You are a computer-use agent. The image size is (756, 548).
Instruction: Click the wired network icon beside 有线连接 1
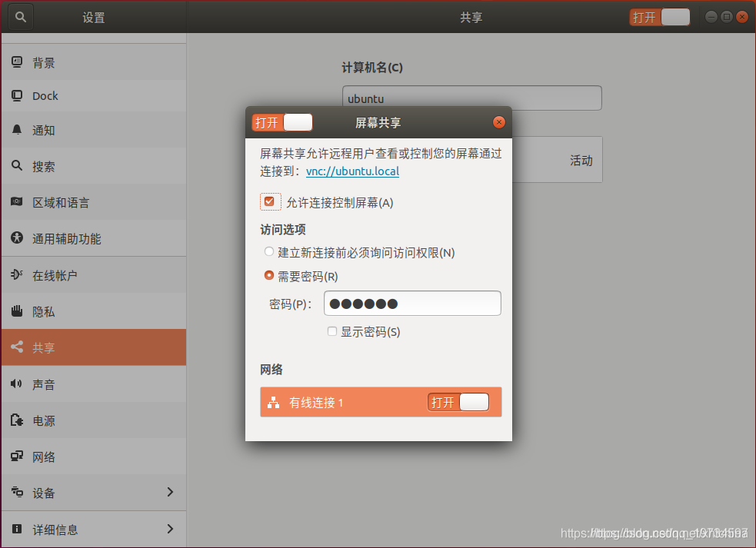click(x=273, y=402)
